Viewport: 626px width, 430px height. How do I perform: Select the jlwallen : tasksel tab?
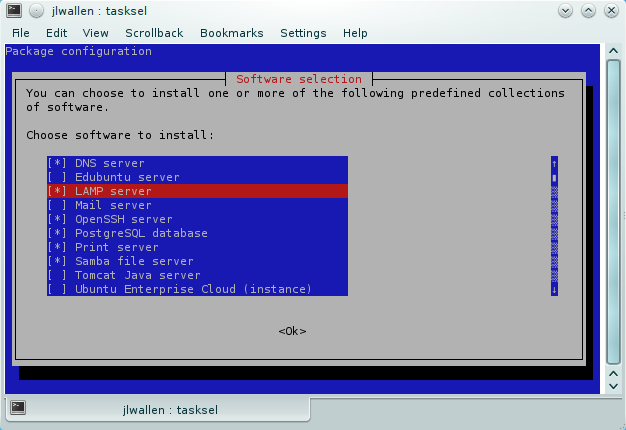(158, 409)
